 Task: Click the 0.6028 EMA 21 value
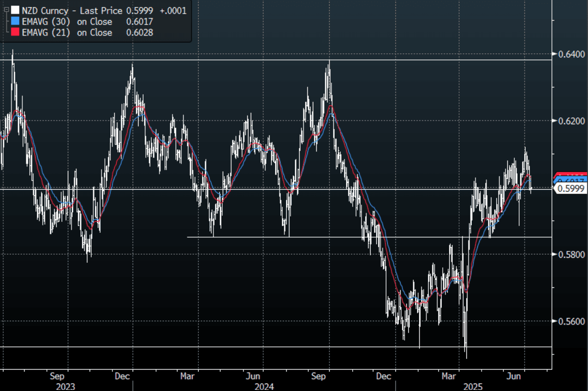point(140,33)
